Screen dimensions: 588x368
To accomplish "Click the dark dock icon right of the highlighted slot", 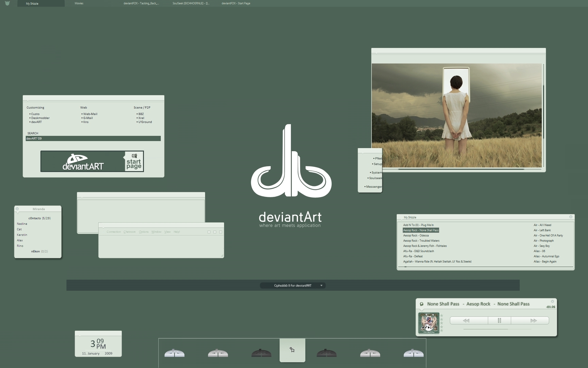I will 326,353.
